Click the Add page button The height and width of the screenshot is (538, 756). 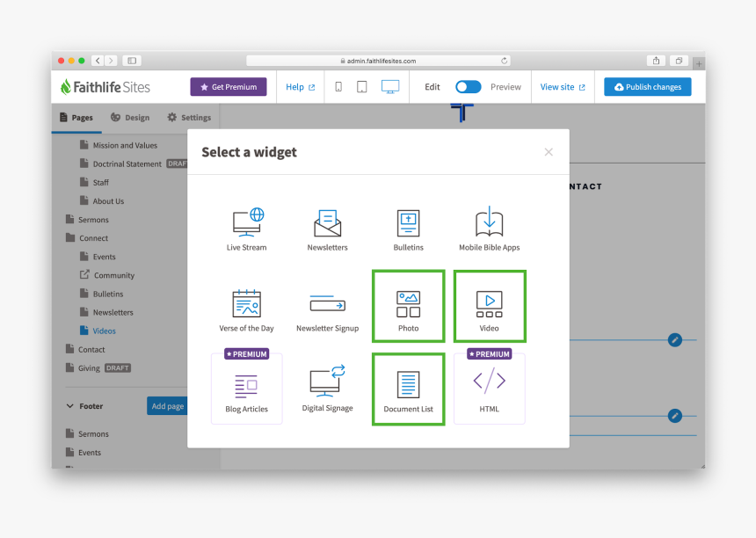[x=167, y=406]
